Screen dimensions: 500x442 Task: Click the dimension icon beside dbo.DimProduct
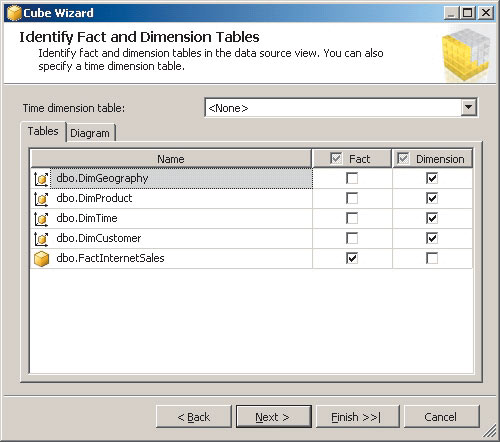41,199
